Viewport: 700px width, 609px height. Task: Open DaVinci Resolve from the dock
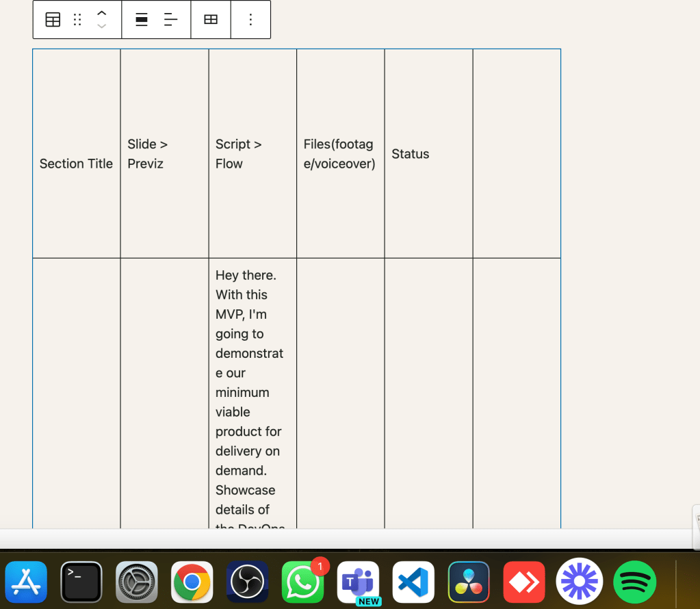point(469,582)
